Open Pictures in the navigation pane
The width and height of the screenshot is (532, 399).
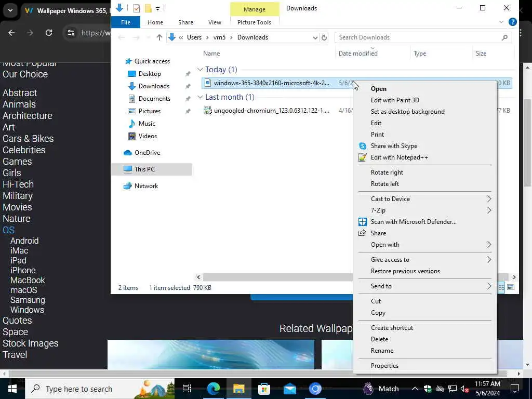pos(149,111)
